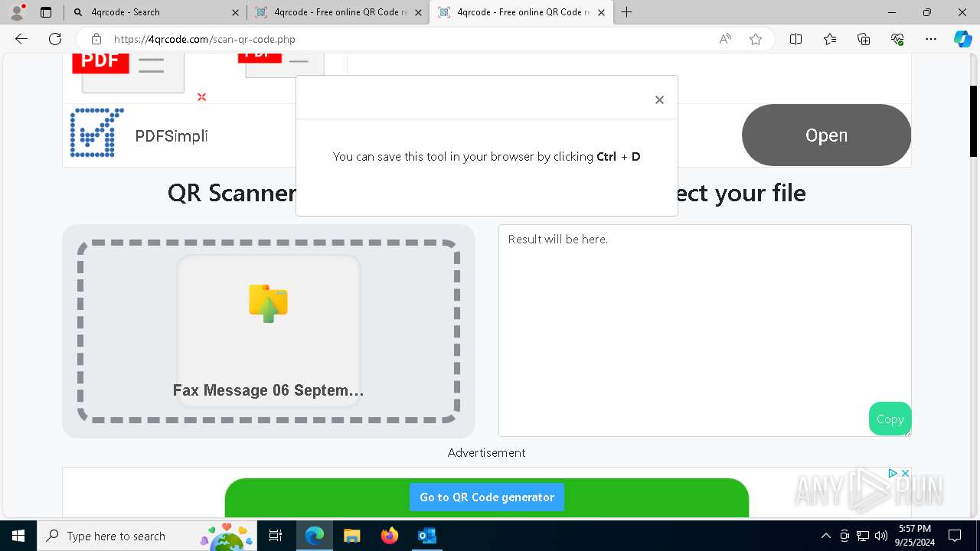Open volume control

[x=880, y=536]
